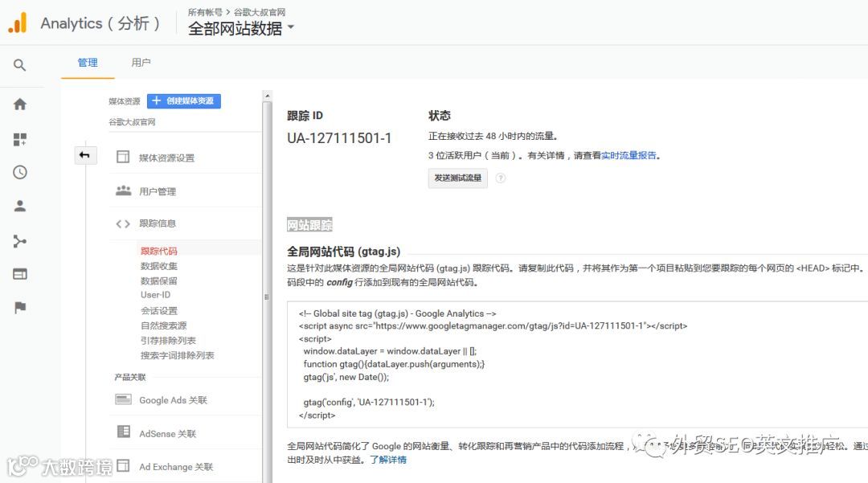Click the admin column vertical scrollbar
This screenshot has width=868, height=483.
(268, 292)
